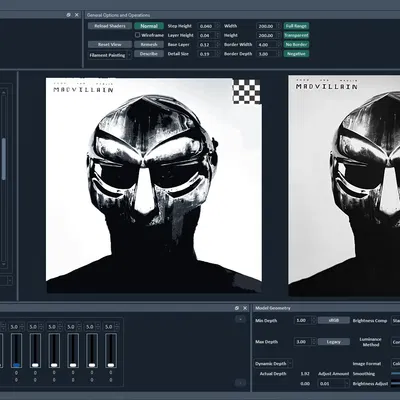Open the Luminance Method dropdown
Viewport: 400px width, 400px height.
396,342
